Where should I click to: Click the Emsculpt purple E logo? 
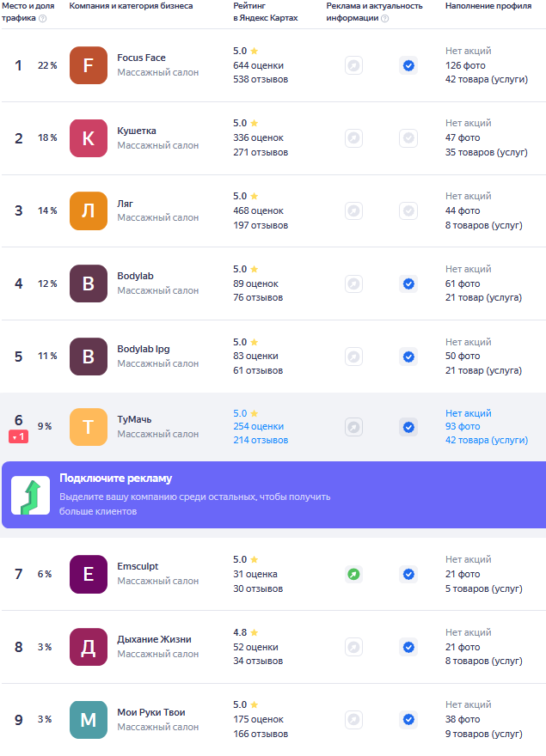coord(89,574)
